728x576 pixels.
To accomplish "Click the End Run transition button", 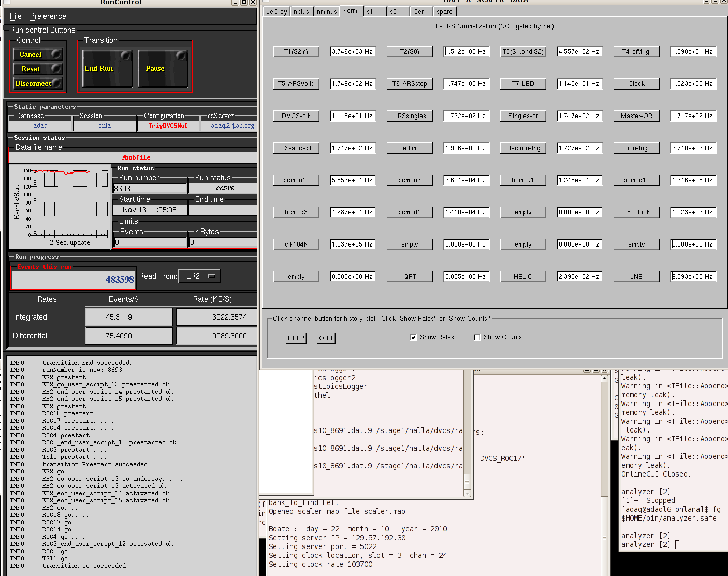I will (x=108, y=68).
